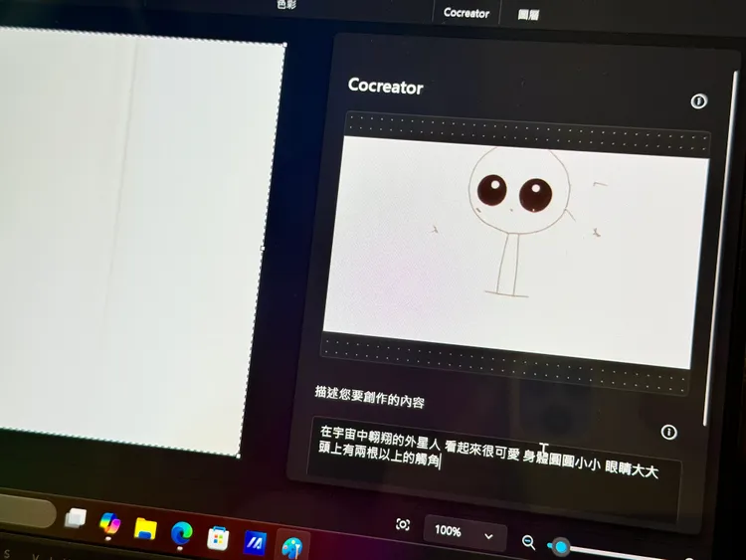The image size is (746, 560).
Task: Select the Paint icon on the taskbar
Action: 292,548
